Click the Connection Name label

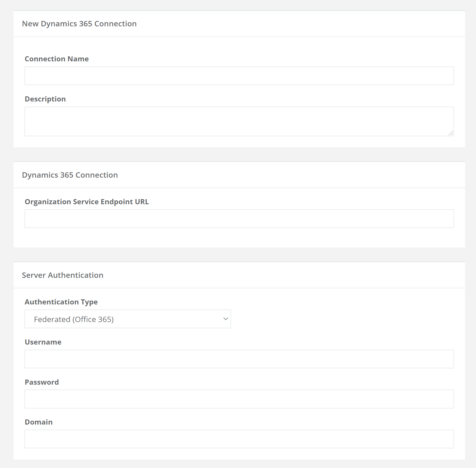(x=57, y=59)
